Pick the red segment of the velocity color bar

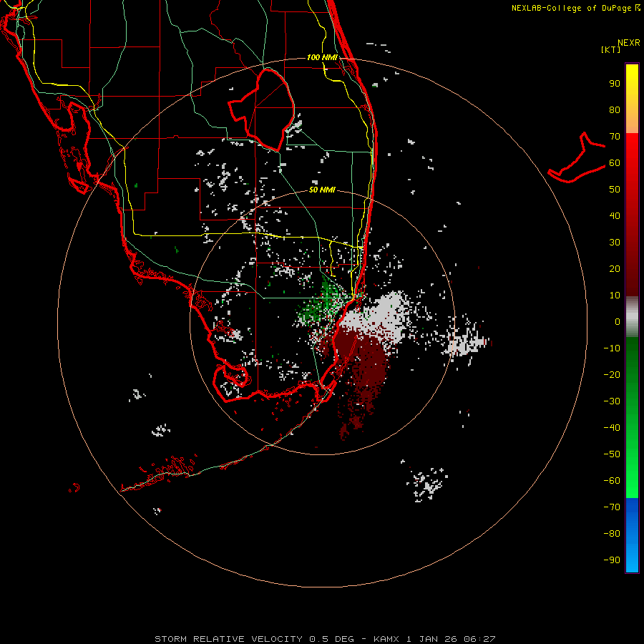[x=632, y=215]
